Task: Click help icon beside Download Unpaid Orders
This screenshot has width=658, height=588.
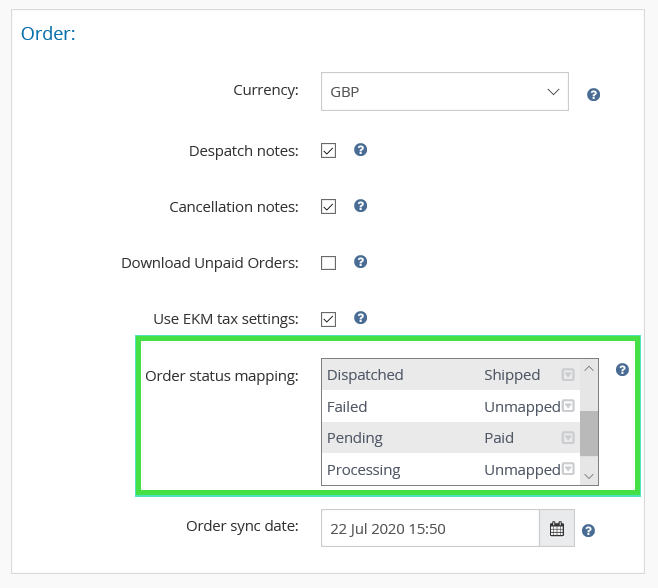Action: (361, 262)
